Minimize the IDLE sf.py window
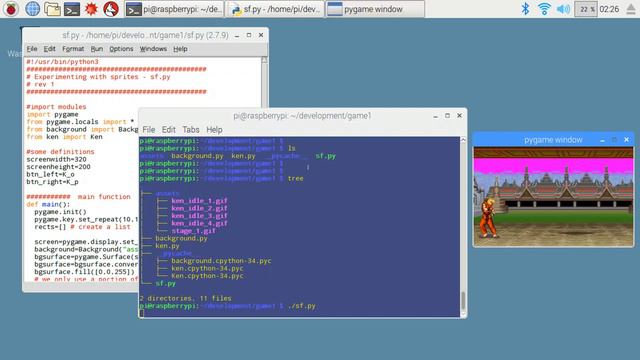 coord(237,36)
